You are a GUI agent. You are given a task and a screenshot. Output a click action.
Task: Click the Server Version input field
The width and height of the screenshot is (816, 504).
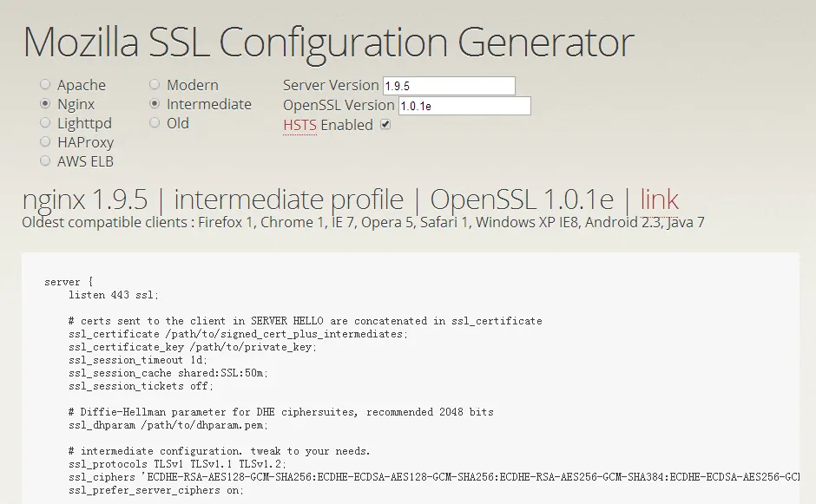(449, 86)
